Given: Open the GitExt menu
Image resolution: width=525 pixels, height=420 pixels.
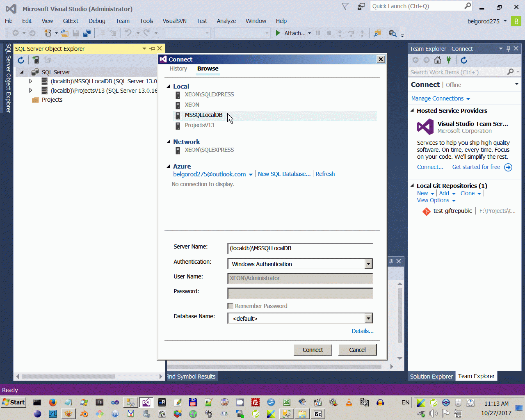Looking at the screenshot, I should tap(71, 21).
